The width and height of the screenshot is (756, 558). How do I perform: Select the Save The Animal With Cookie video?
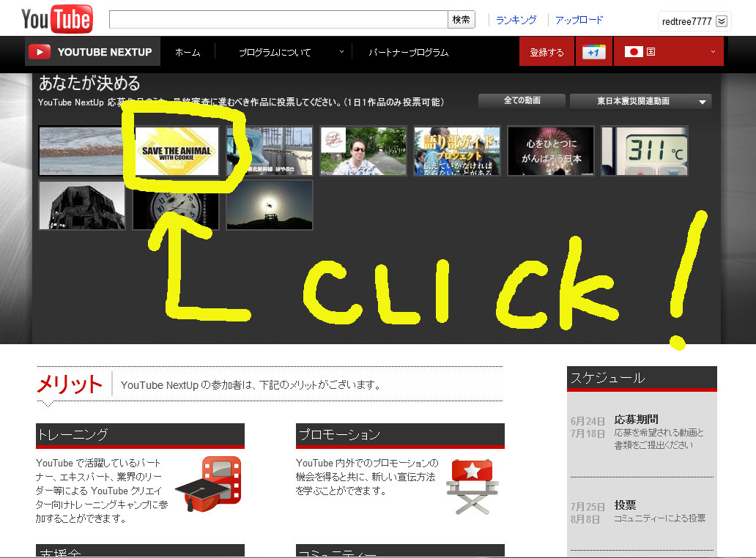[x=176, y=151]
